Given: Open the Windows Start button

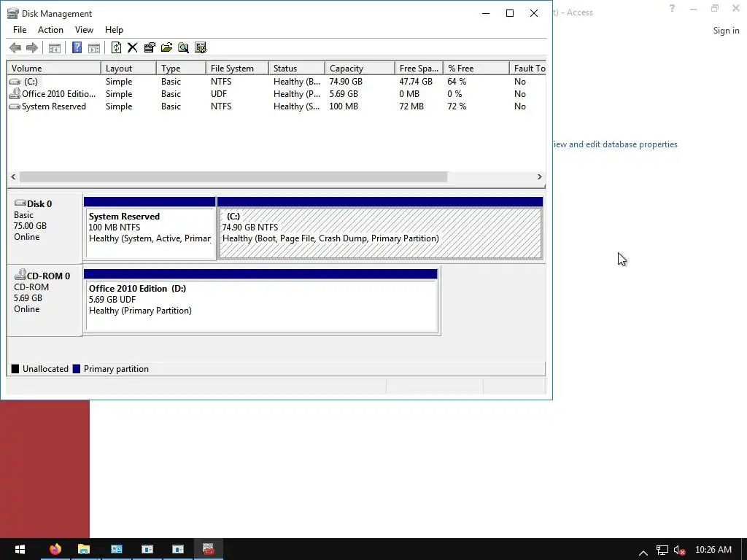Looking at the screenshot, I should pos(20,550).
